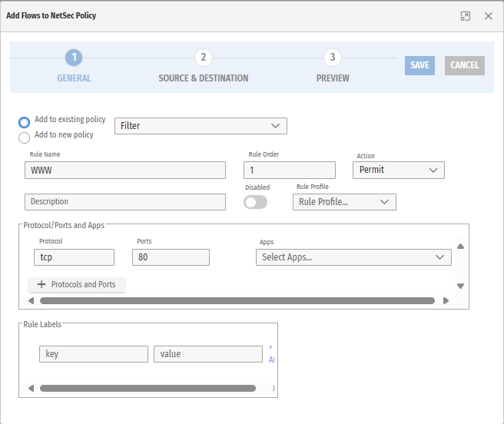Viewport: 504px width, 424px height.
Task: Open the Action Permit dropdown
Action: (398, 170)
